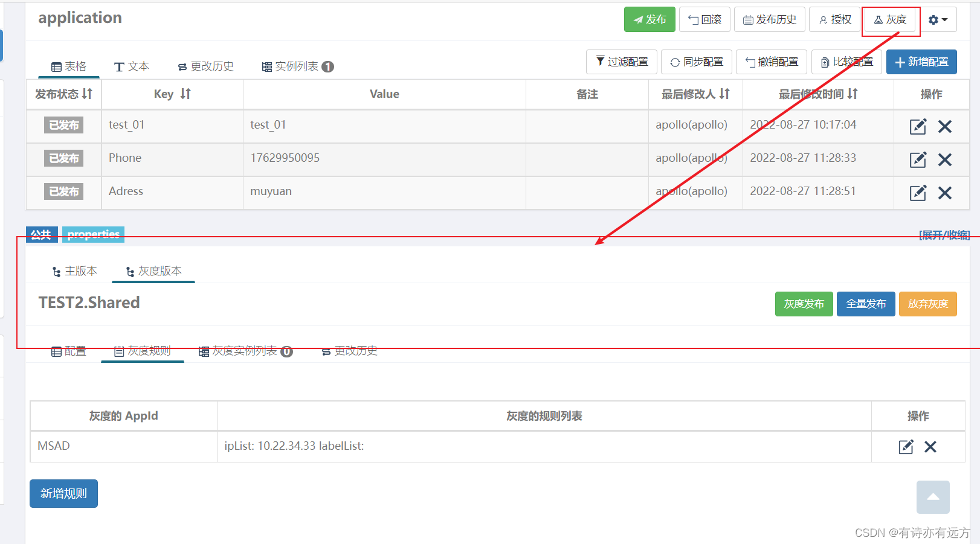The height and width of the screenshot is (544, 980).
Task: Open the 实例列表 instances tab
Action: click(x=297, y=66)
